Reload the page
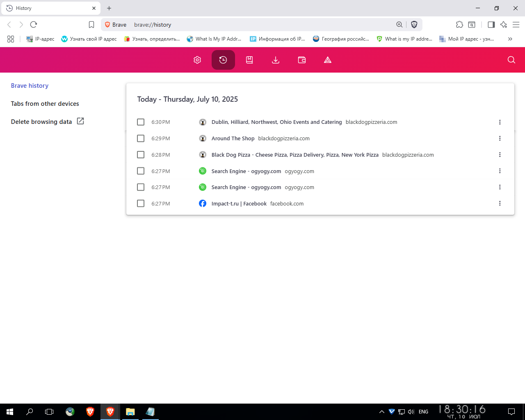The width and height of the screenshot is (525, 420). tap(34, 25)
